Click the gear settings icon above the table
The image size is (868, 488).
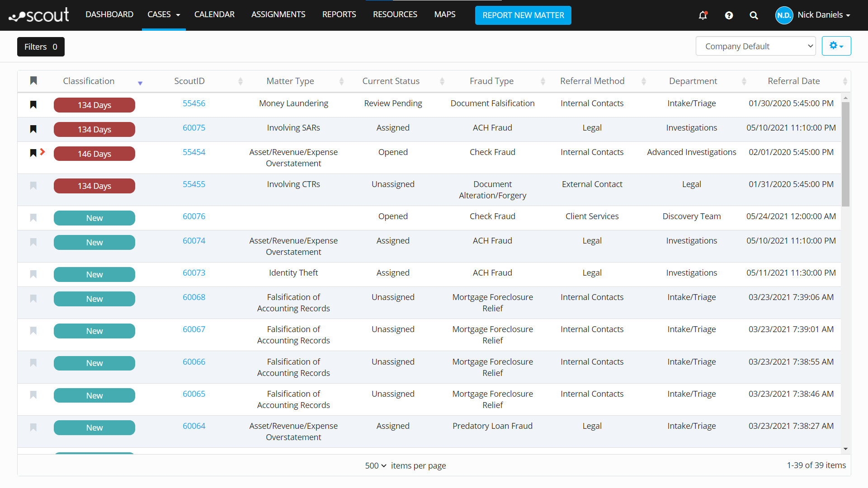pyautogui.click(x=836, y=46)
